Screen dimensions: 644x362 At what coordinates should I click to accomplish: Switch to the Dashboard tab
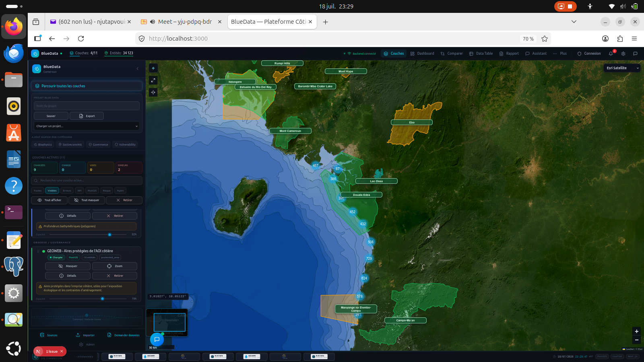(x=422, y=53)
